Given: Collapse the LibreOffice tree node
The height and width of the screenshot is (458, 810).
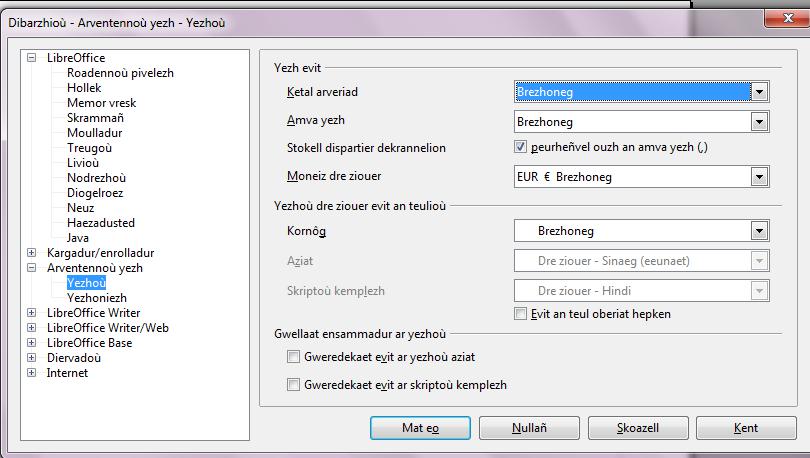Looking at the screenshot, I should pyautogui.click(x=32, y=58).
